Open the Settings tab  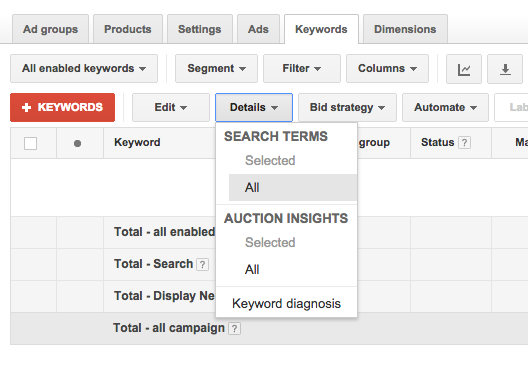click(x=200, y=29)
